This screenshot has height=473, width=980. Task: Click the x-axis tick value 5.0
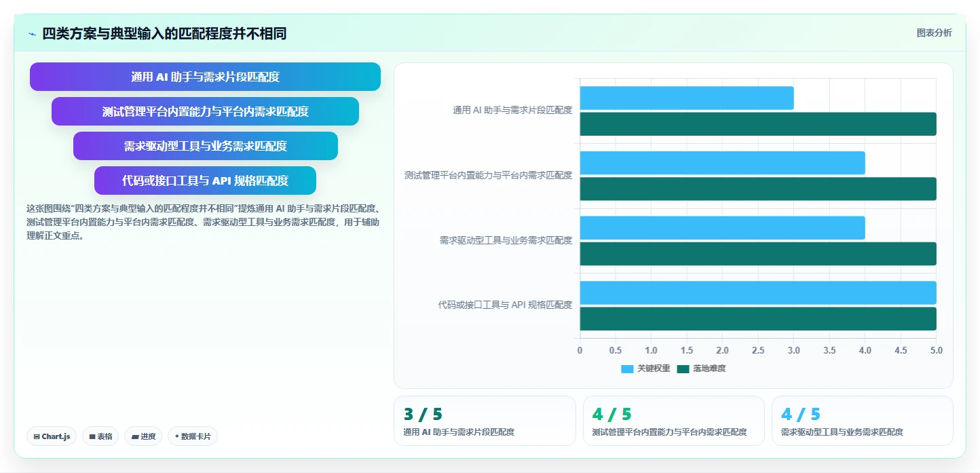click(x=937, y=350)
